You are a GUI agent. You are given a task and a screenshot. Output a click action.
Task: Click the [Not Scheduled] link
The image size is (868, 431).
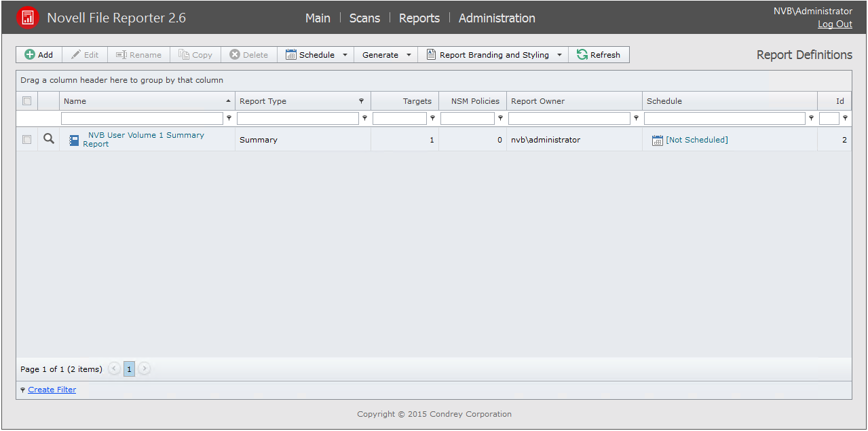(697, 140)
